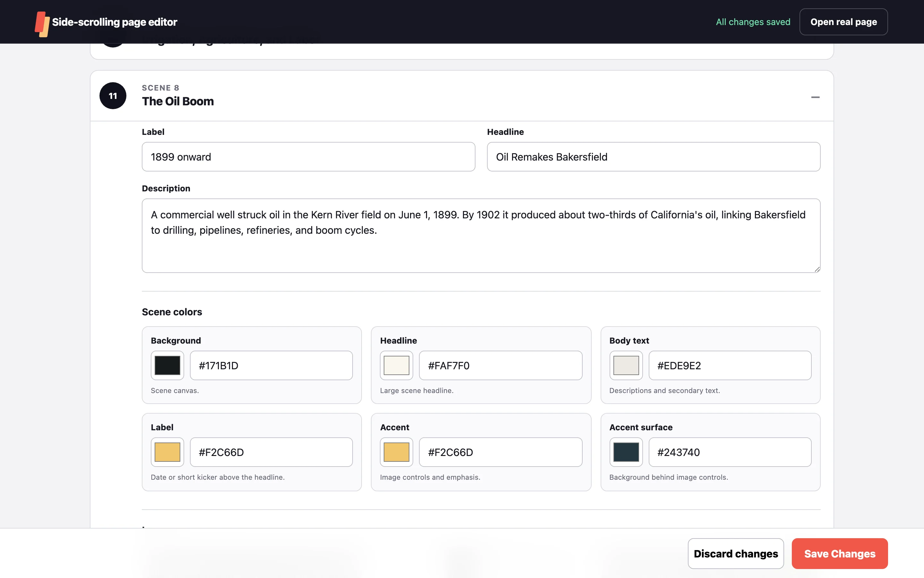The width and height of the screenshot is (924, 578).
Task: Edit Accent surface hex value #243740
Action: point(730,452)
